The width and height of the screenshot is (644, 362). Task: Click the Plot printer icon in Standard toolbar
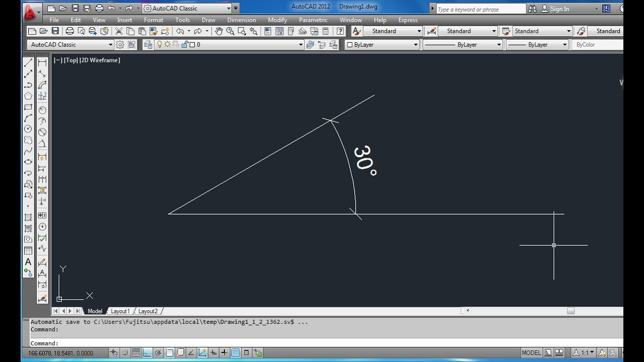70,31
